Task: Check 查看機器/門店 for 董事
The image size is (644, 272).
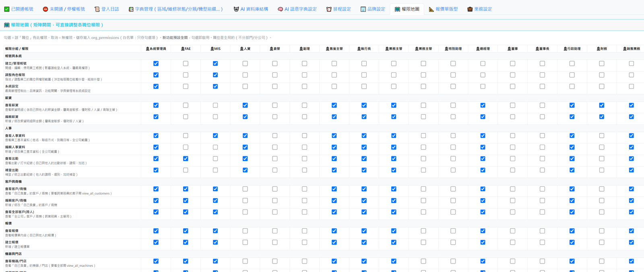Action: tap(513, 261)
